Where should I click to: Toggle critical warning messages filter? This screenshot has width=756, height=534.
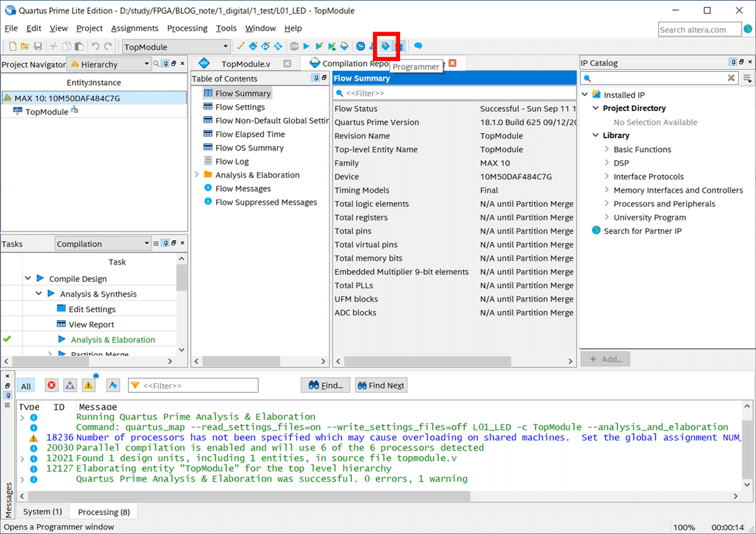[70, 385]
